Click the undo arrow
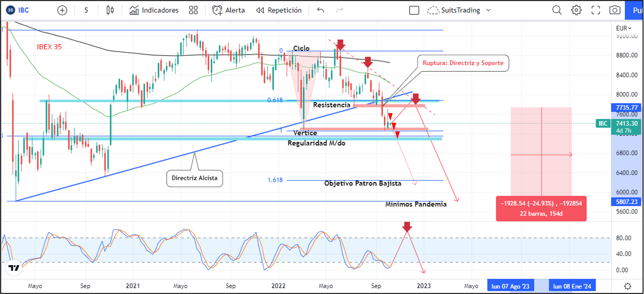Image resolution: width=644 pixels, height=294 pixels. [x=321, y=10]
